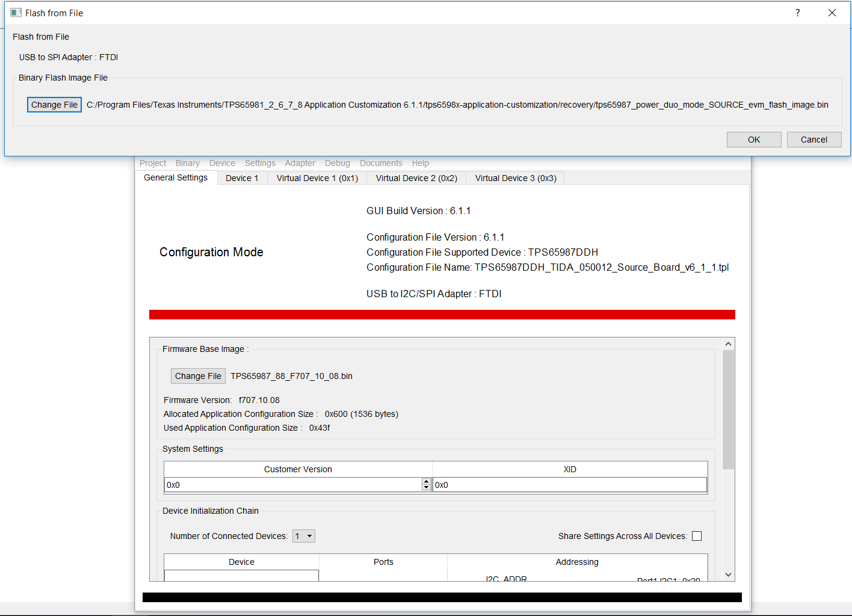The height and width of the screenshot is (616, 852).
Task: Click the Configuration File Name text line
Action: pos(548,267)
